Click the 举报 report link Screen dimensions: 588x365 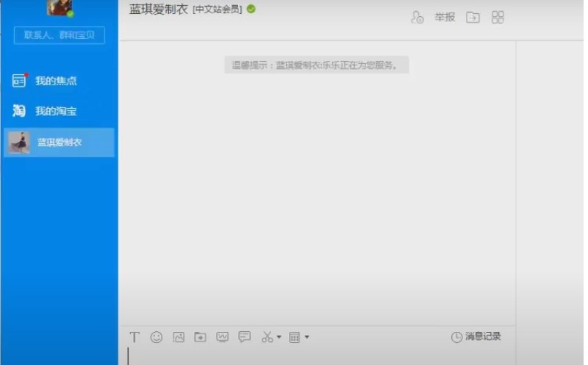point(445,17)
